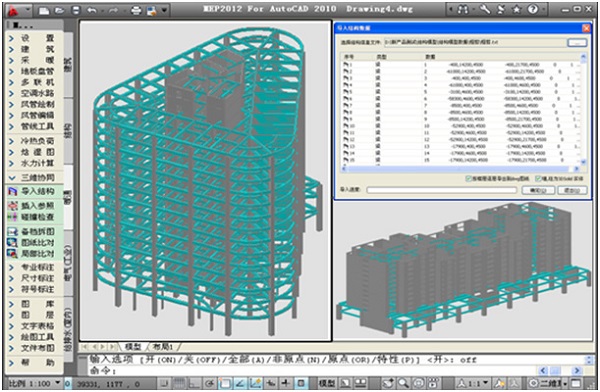Click the 插入参照 insert reference icon
Screen dimensions: 600x392
click(13, 206)
